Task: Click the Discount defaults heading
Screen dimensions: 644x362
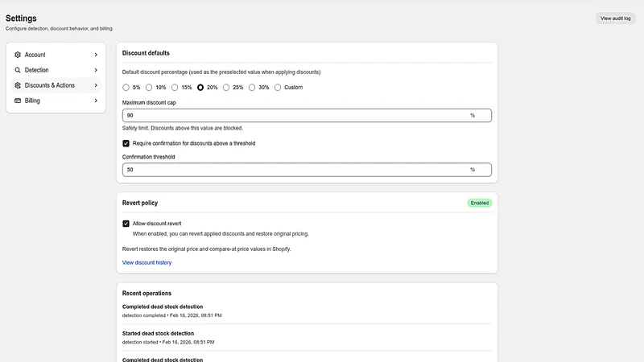Action: (146, 53)
